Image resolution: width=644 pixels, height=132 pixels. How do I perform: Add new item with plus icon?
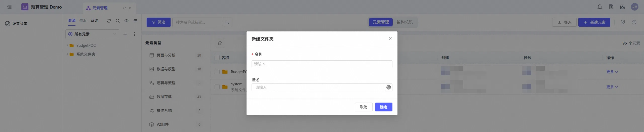point(125,34)
